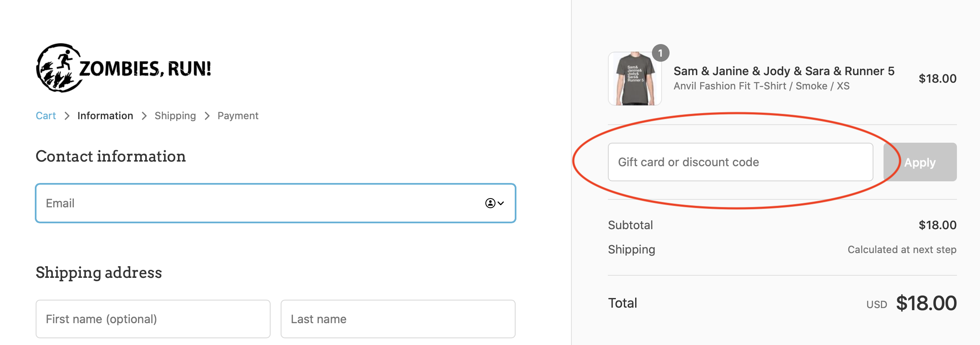Focus the Gift card or discount code field
The height and width of the screenshot is (345, 980).
click(740, 162)
